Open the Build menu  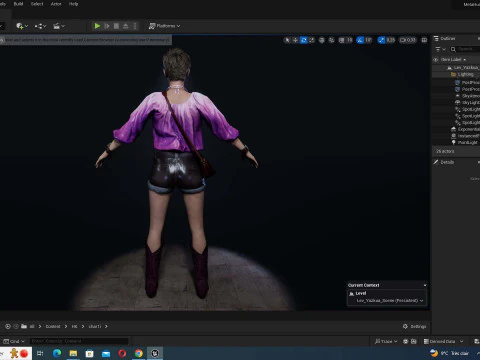(18, 4)
